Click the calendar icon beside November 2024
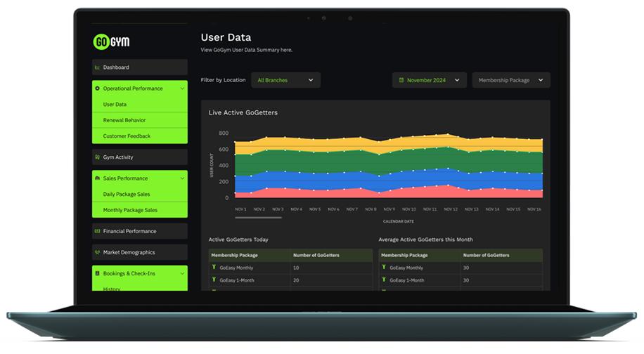This screenshot has width=644, height=354. pos(401,80)
